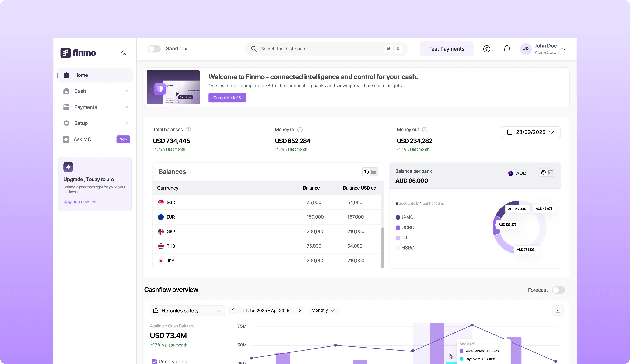Screen dimensions: 630x364
Task: Click info icon next to Total balances
Action: 188,129
